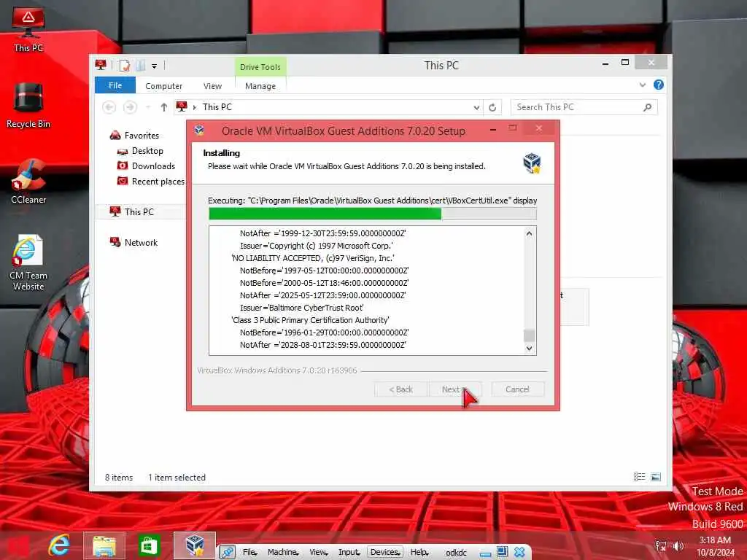Select the 'Class 3 Public Primary Certification Authority' line

[310, 320]
